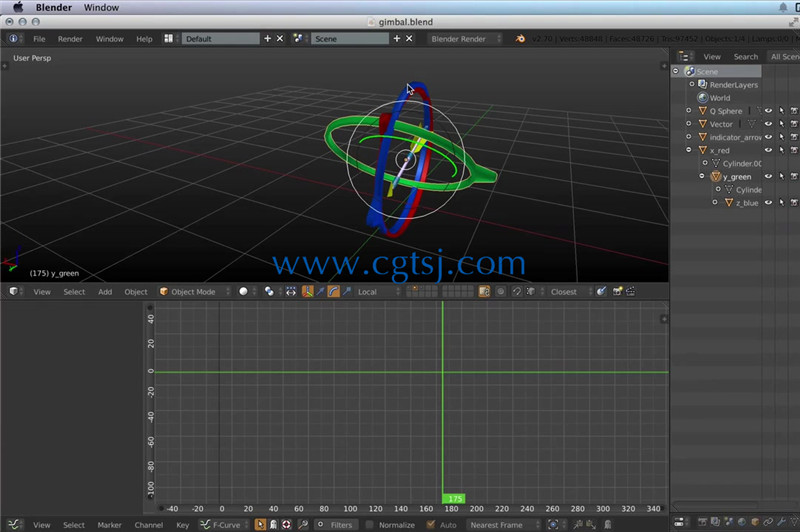
Task: Click the Filters button in Graph Editor
Action: pos(335,524)
